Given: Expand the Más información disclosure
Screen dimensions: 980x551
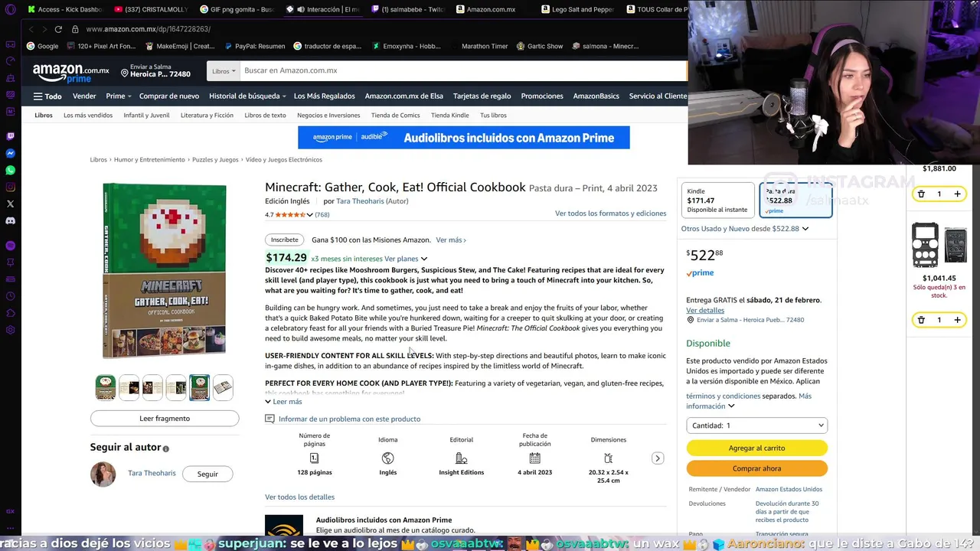Looking at the screenshot, I should click(x=749, y=401).
